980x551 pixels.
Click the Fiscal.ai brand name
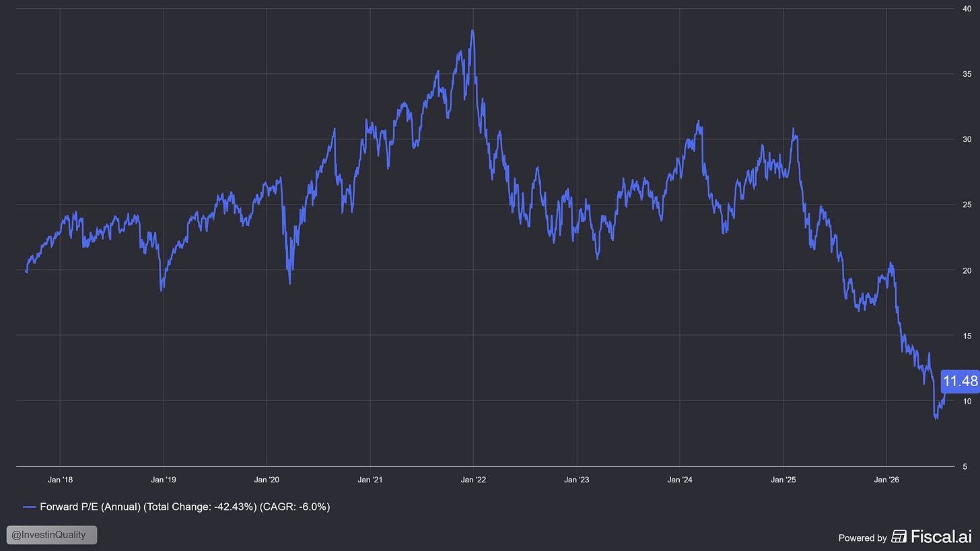pos(942,536)
